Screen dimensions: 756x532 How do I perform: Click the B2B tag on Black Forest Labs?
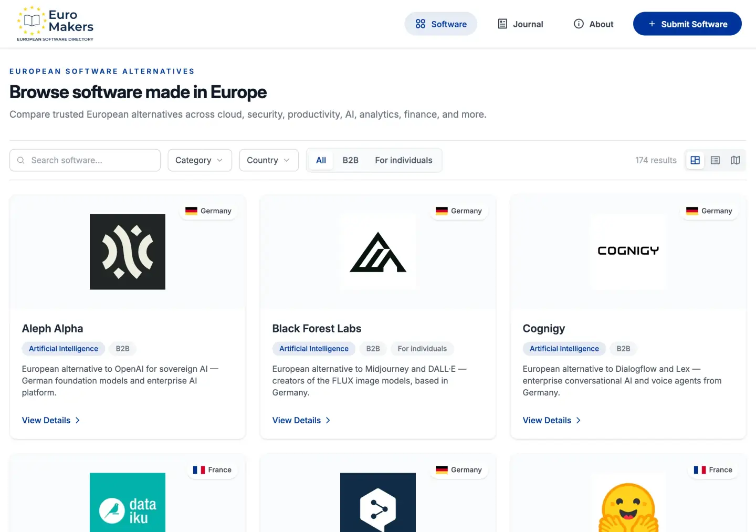(x=373, y=349)
